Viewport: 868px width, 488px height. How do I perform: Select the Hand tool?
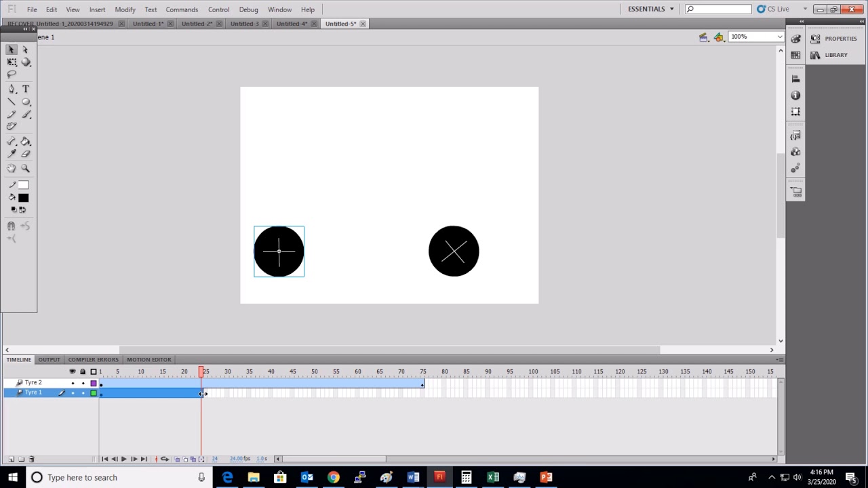point(12,168)
